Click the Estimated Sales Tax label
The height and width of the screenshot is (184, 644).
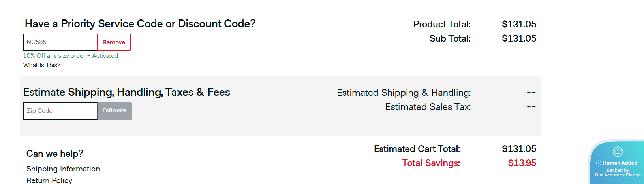428,107
